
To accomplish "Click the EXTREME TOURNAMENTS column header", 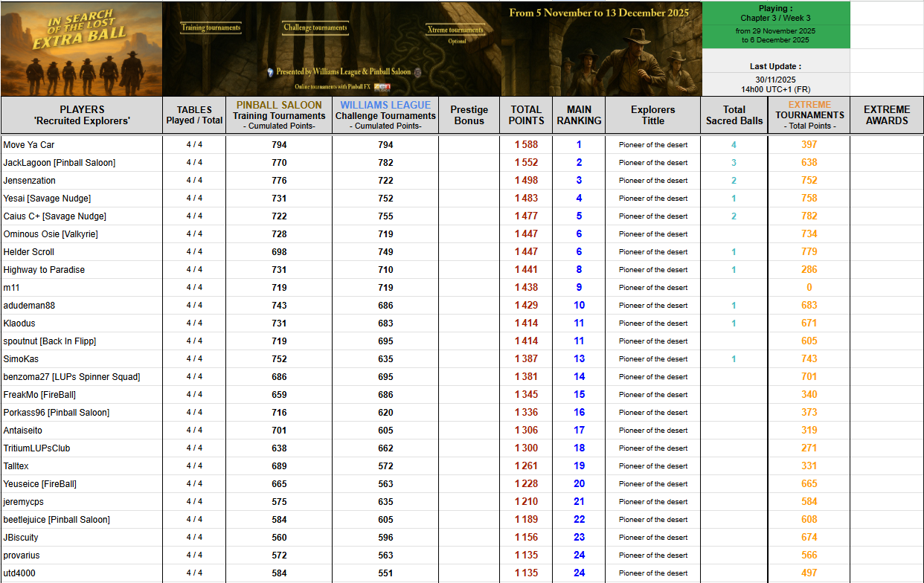I will (809, 115).
